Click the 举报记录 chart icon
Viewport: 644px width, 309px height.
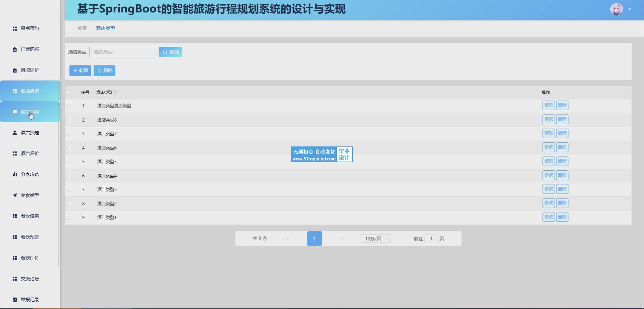tap(15, 299)
